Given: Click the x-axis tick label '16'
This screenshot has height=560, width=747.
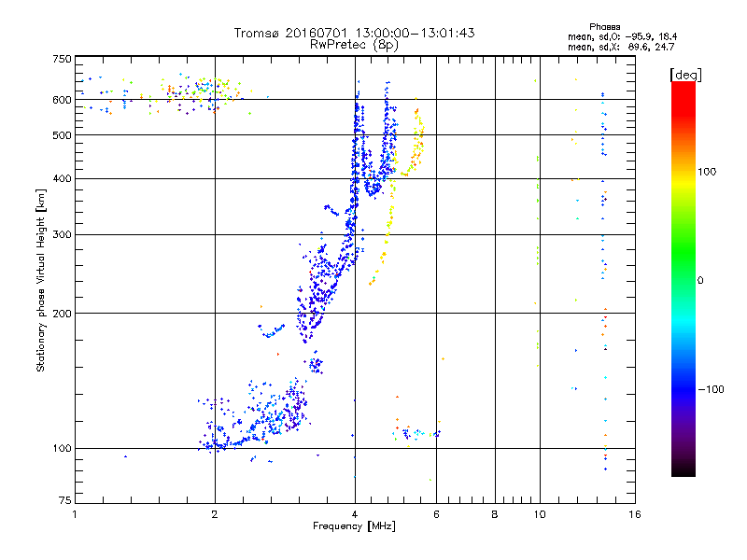Looking at the screenshot, I should 635,514.
